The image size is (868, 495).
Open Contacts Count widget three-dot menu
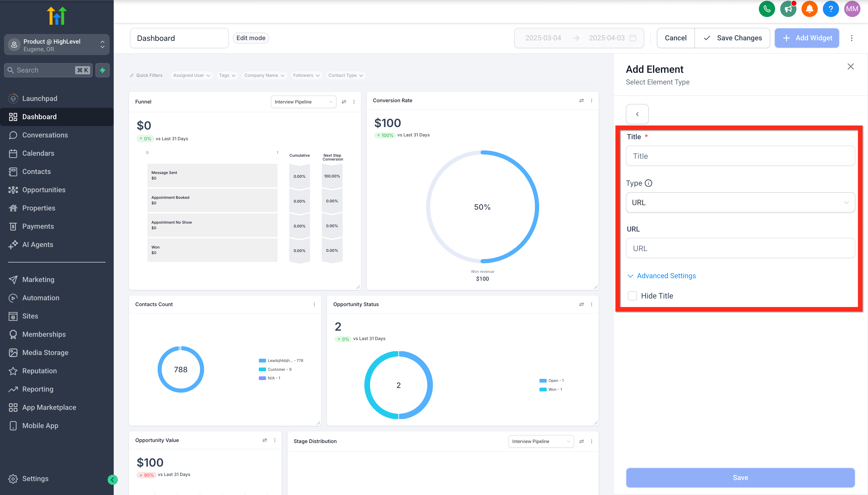click(314, 304)
